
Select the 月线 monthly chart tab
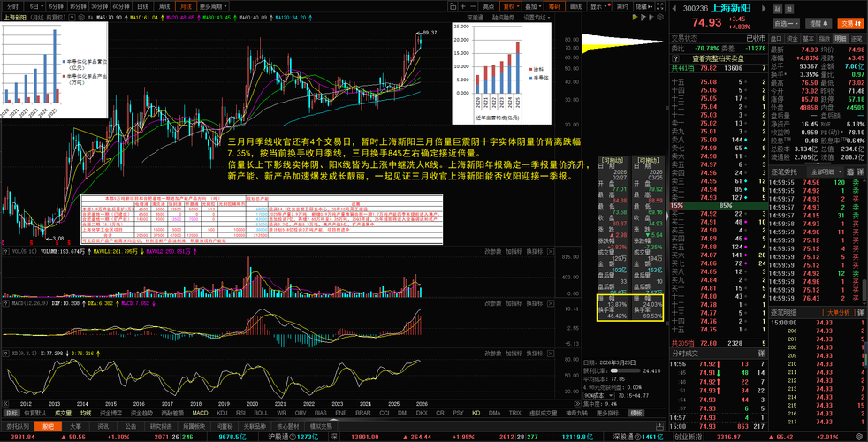[x=185, y=7]
